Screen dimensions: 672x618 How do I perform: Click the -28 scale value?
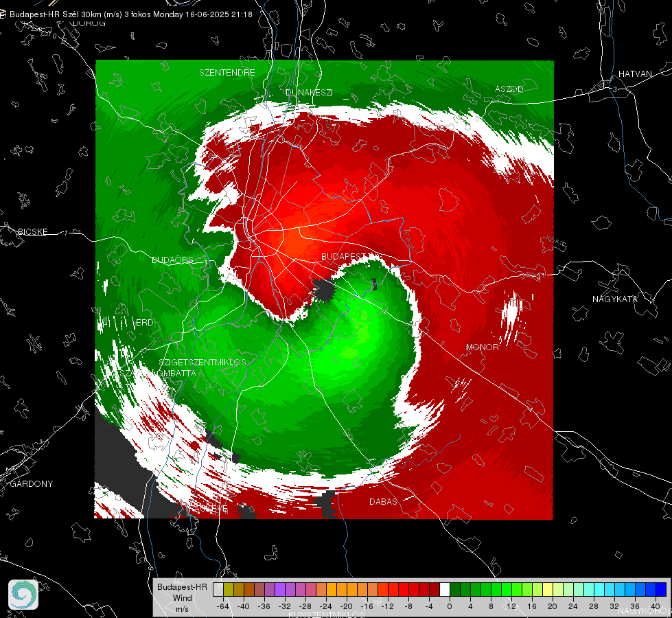click(305, 606)
